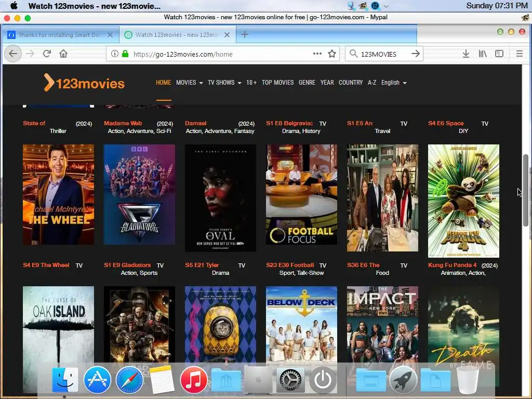Click the Kung Fu Panda 4 poster
Screen dimensions: 532x399
(463, 201)
